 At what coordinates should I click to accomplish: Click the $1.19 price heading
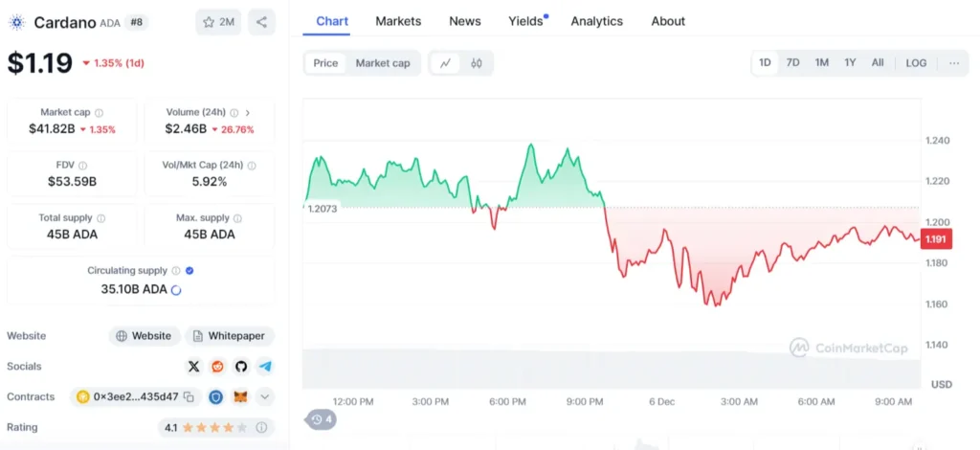(x=40, y=63)
